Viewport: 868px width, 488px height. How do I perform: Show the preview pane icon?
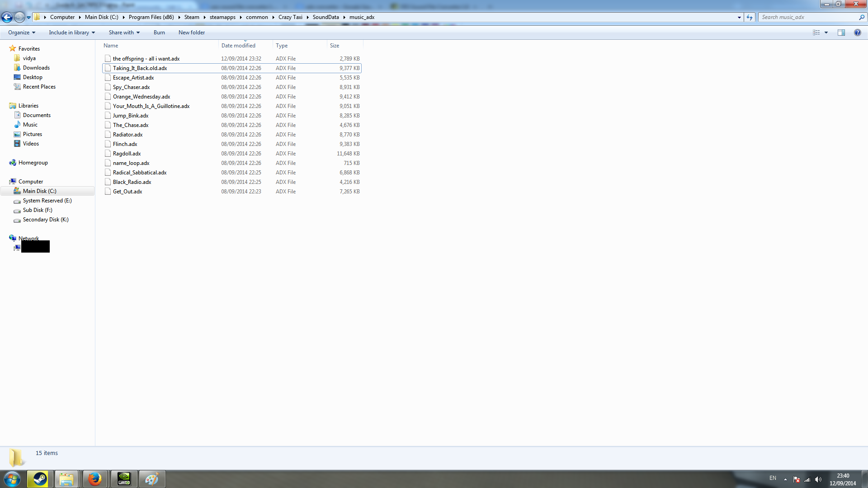[x=841, y=33]
